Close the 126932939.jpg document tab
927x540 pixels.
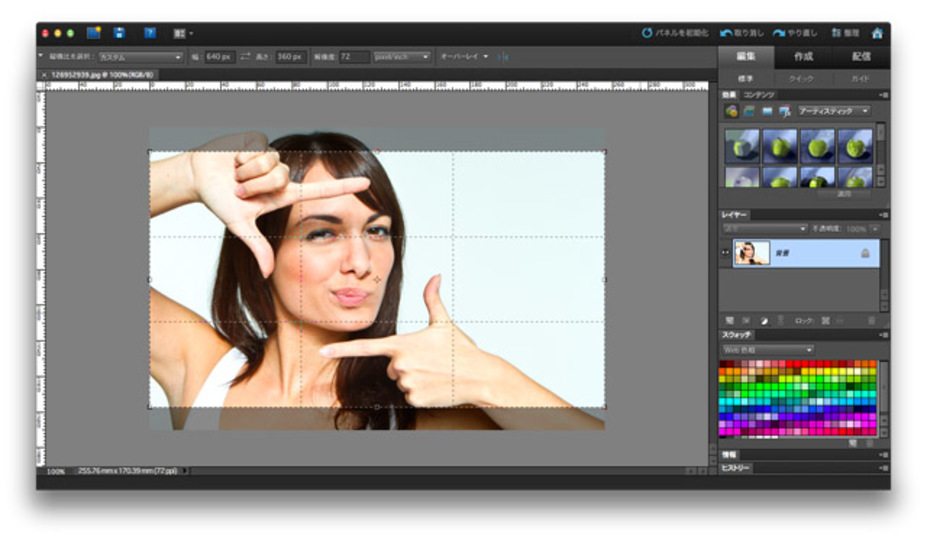point(44,75)
